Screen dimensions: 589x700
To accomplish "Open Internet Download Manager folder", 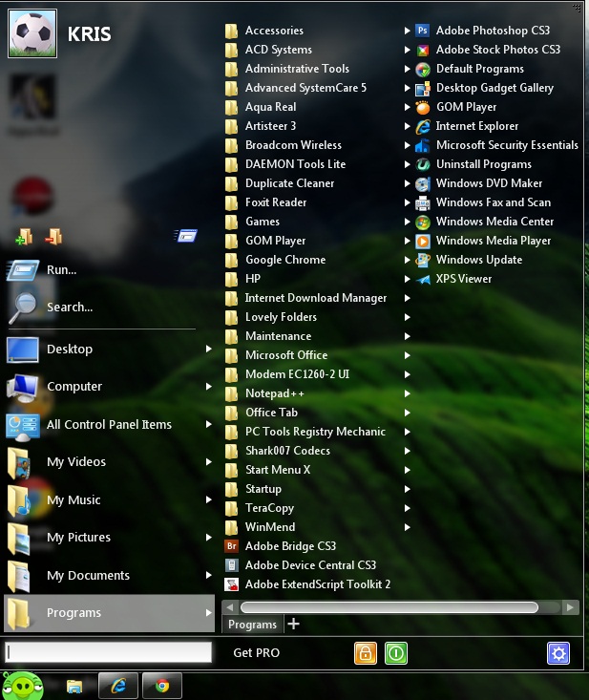I will (317, 298).
